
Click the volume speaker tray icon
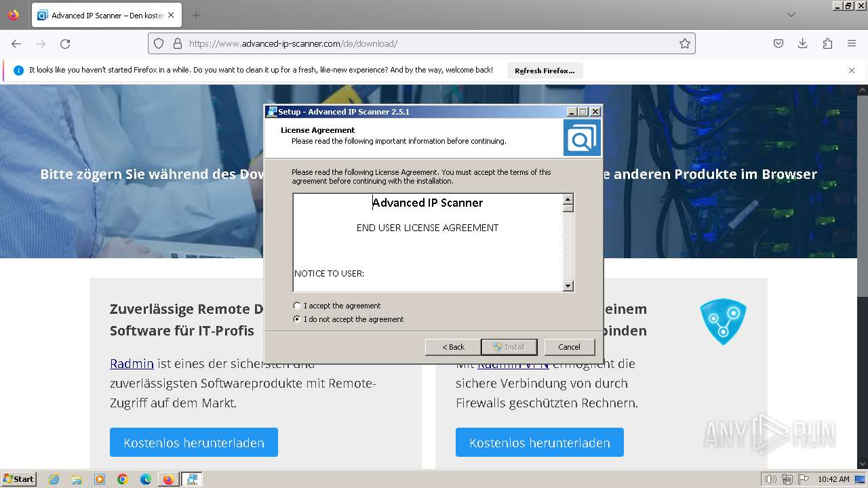[x=771, y=479]
